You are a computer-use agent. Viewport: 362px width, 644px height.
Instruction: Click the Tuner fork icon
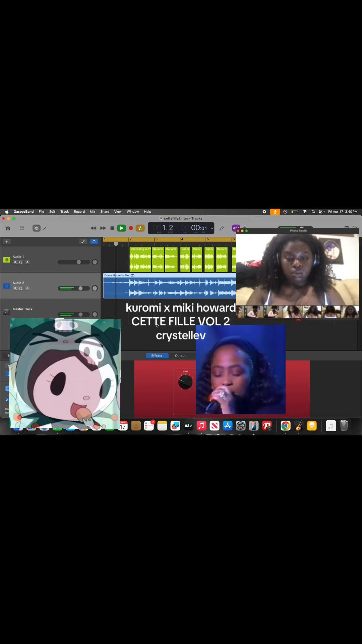(x=222, y=228)
